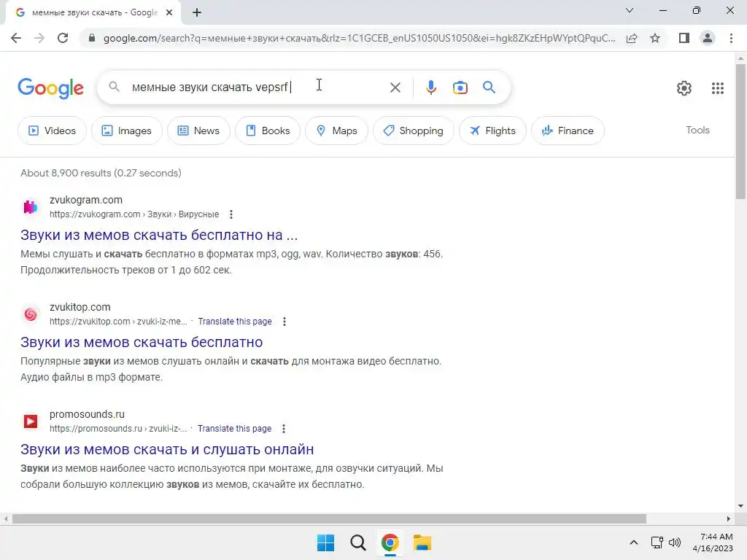Viewport: 747px width, 560px height.
Task: Switch to Maps results
Action: [x=336, y=131]
